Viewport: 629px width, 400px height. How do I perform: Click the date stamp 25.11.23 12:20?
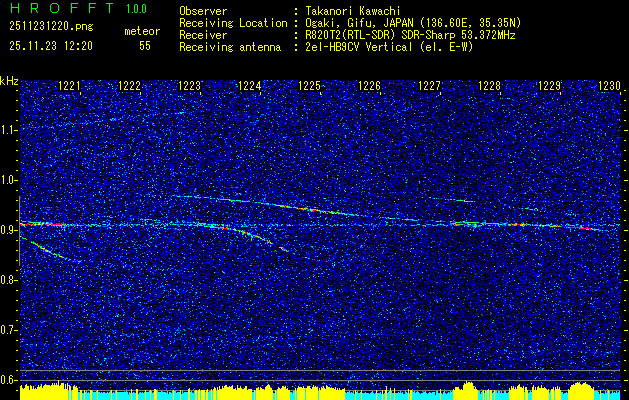point(51,46)
